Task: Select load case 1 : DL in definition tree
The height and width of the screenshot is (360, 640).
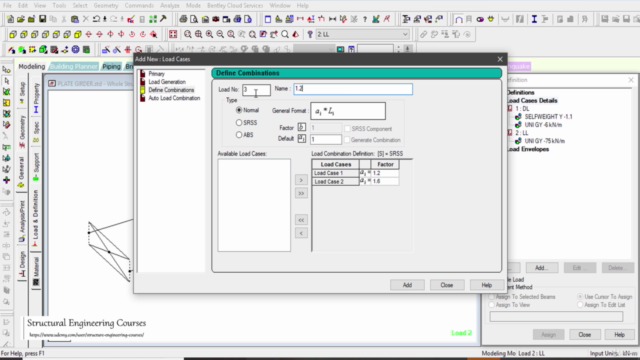Action: [x=522, y=109]
